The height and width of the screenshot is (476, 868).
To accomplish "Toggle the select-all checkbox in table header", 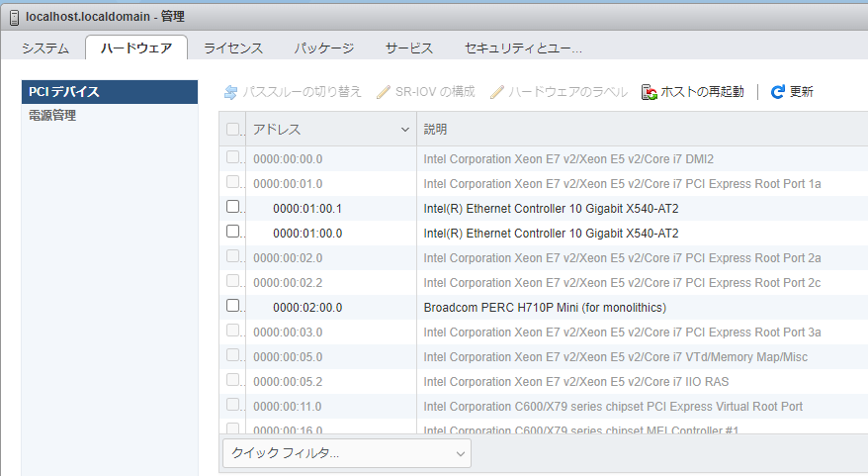I will (x=233, y=130).
